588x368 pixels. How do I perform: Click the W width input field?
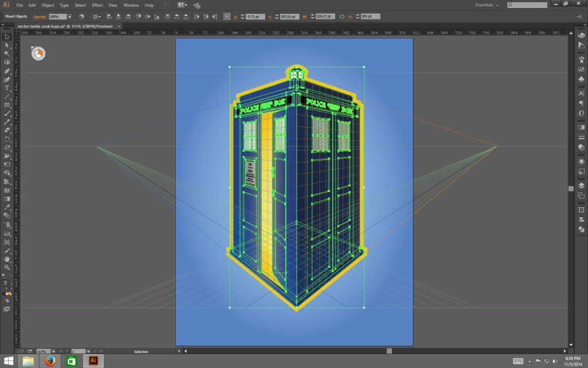(326, 17)
